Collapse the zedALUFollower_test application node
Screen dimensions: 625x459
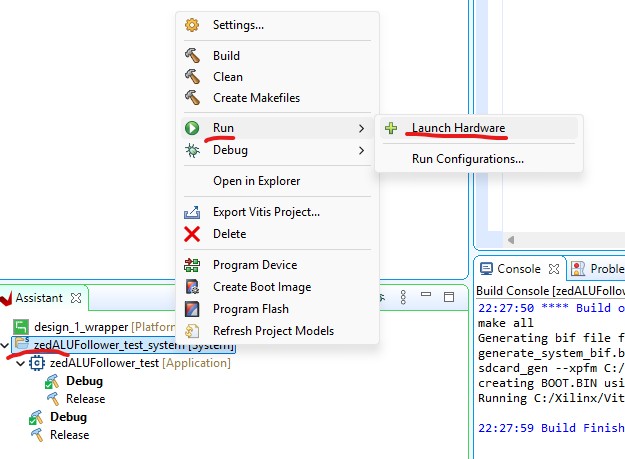(x=22, y=363)
